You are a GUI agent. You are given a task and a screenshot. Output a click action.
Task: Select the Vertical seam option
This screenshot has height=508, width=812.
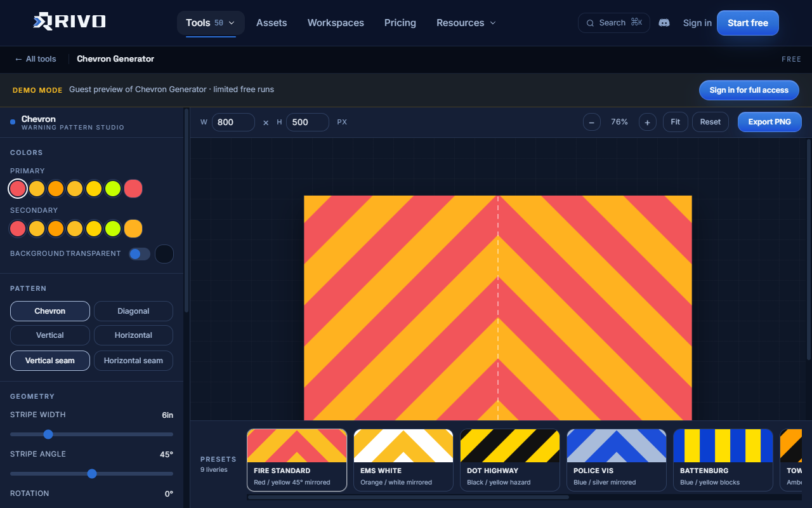click(50, 361)
